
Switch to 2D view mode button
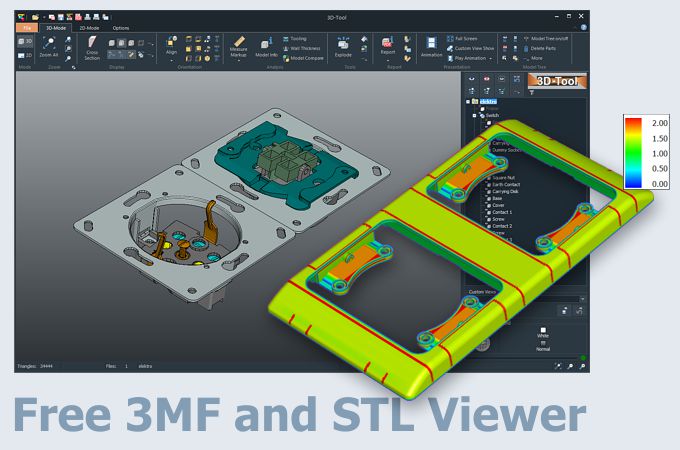click(24, 57)
